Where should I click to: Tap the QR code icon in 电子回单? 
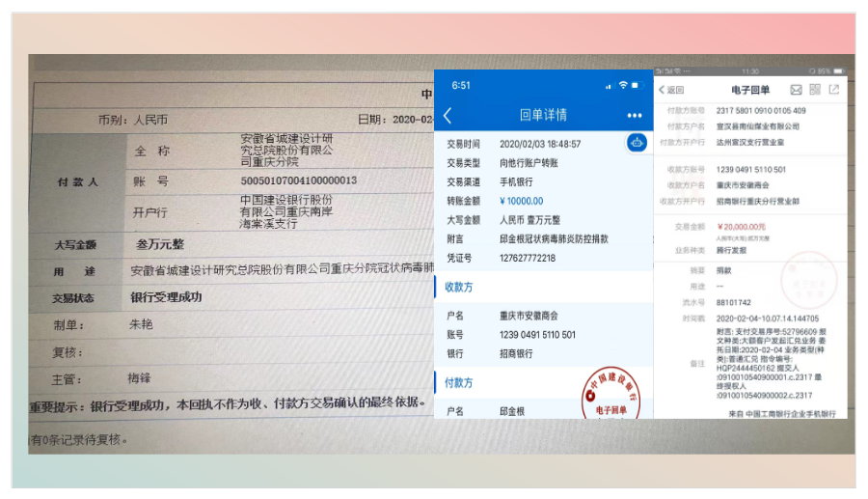815,89
